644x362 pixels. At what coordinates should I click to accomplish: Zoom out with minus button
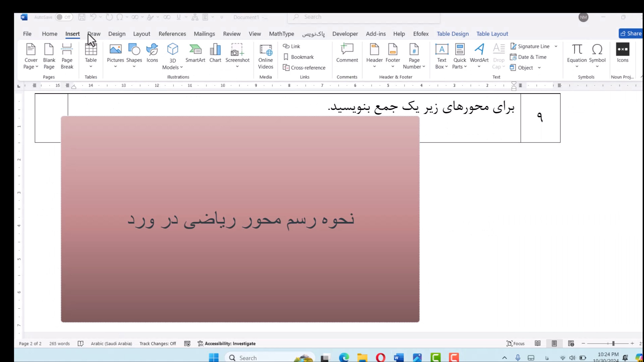tap(583, 344)
